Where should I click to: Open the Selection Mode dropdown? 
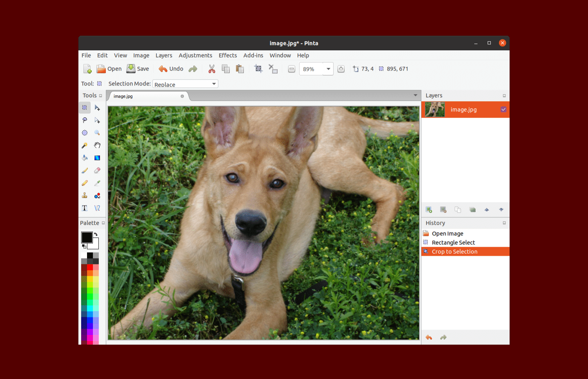(185, 84)
